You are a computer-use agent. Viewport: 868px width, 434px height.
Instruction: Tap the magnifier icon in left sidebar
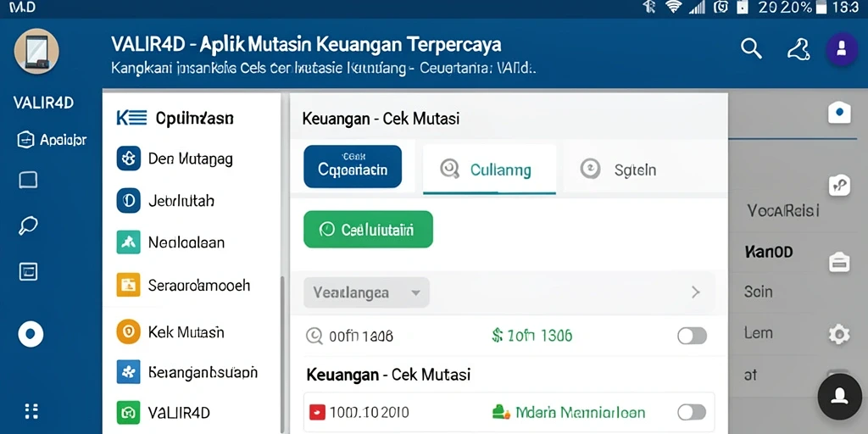point(28,225)
